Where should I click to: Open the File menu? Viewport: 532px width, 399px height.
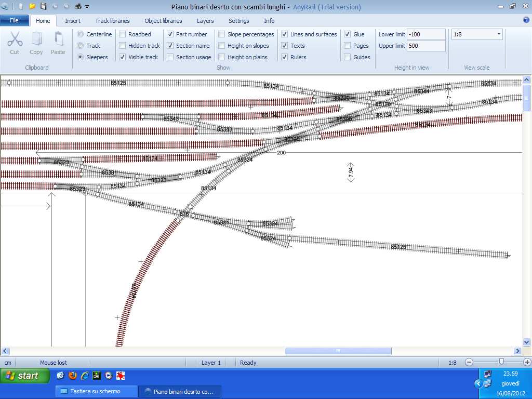pyautogui.click(x=14, y=21)
